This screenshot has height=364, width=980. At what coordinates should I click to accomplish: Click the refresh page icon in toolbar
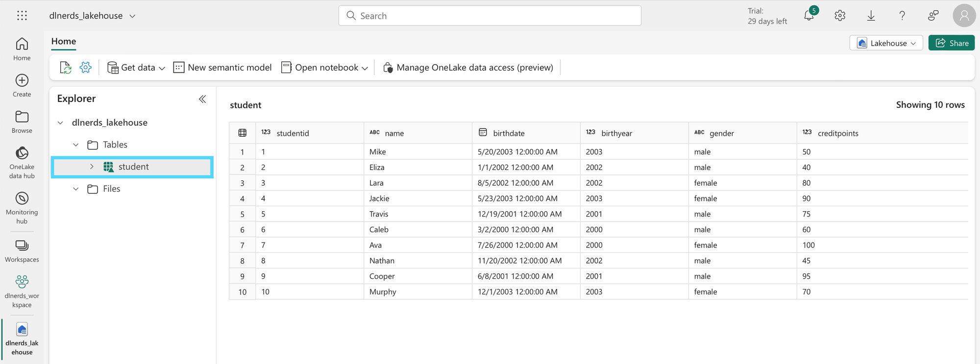(x=66, y=68)
